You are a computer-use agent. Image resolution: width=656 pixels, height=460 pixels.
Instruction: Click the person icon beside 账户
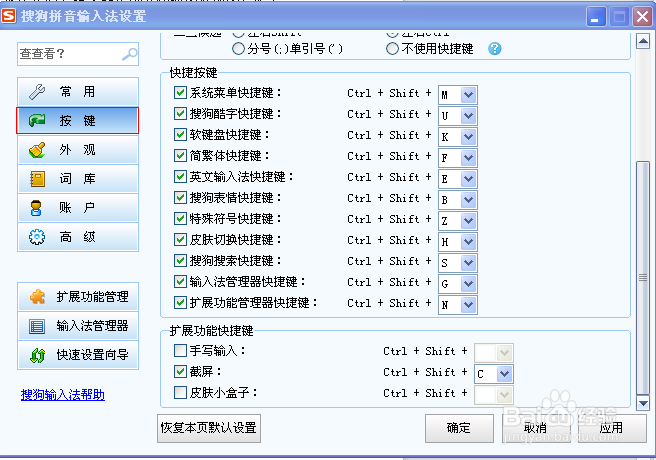[x=36, y=208]
